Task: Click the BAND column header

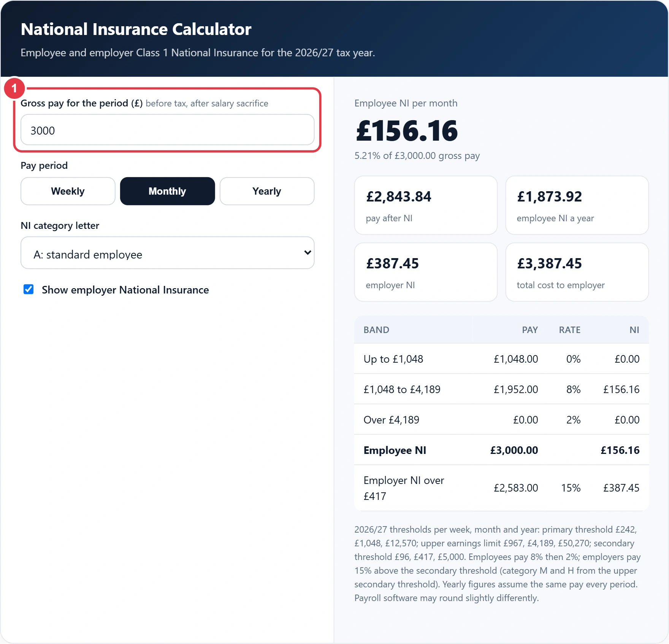Action: (x=376, y=330)
